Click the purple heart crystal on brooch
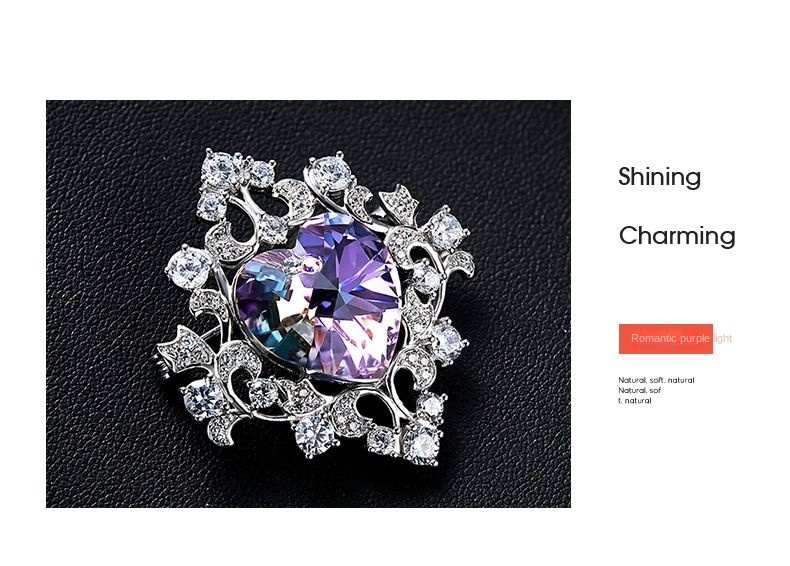Image resolution: width=790 pixels, height=566 pixels. click(318, 297)
